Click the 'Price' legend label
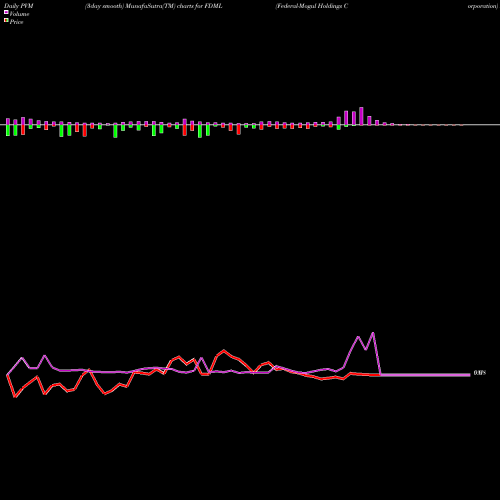500x500 pixels. (x=16, y=22)
